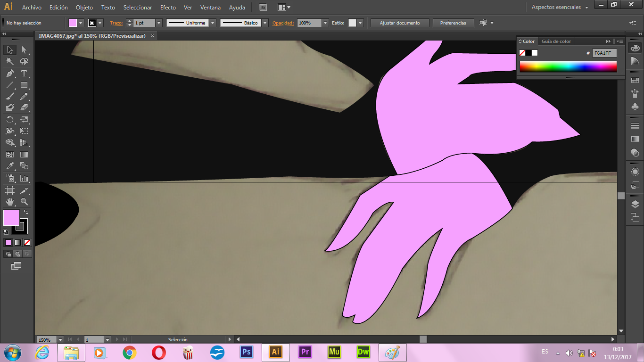Open fill color dropdown in control bar
Image resolution: width=644 pixels, height=362 pixels.
(x=81, y=23)
